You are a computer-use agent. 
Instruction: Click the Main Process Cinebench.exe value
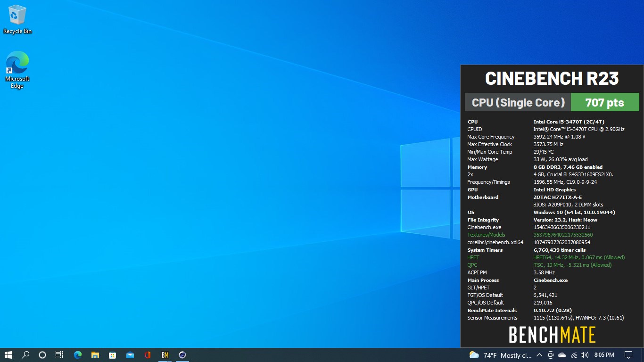click(x=551, y=280)
